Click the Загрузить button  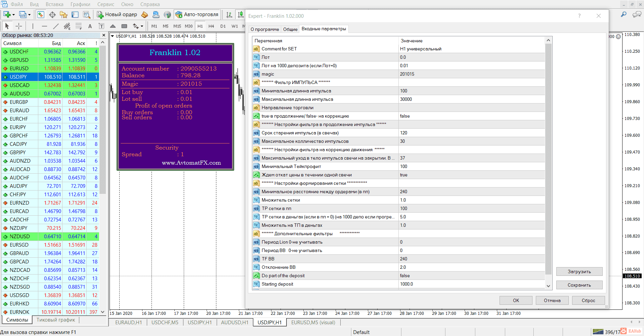click(x=579, y=271)
